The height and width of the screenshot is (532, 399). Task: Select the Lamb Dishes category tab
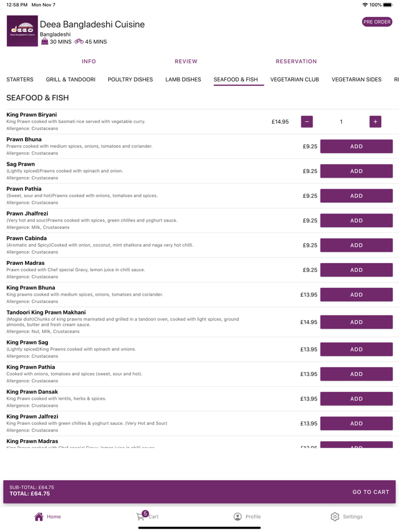pos(183,80)
